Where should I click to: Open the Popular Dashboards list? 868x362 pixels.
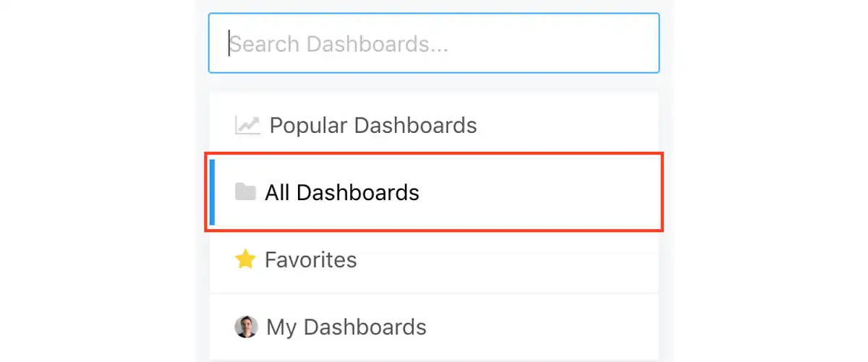point(434,126)
